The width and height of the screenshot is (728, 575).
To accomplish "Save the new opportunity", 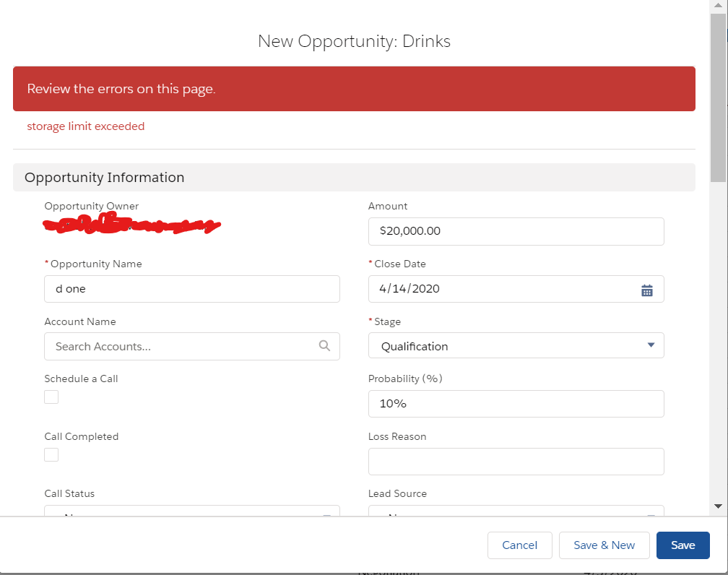I will pos(682,545).
